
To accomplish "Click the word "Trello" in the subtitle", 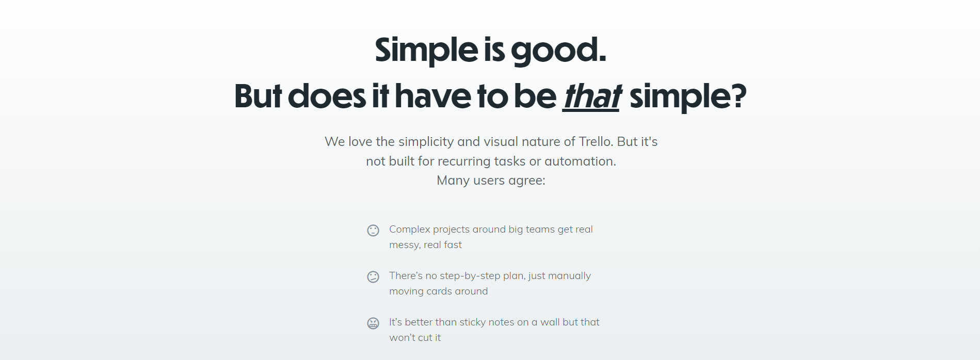I will click(x=596, y=142).
